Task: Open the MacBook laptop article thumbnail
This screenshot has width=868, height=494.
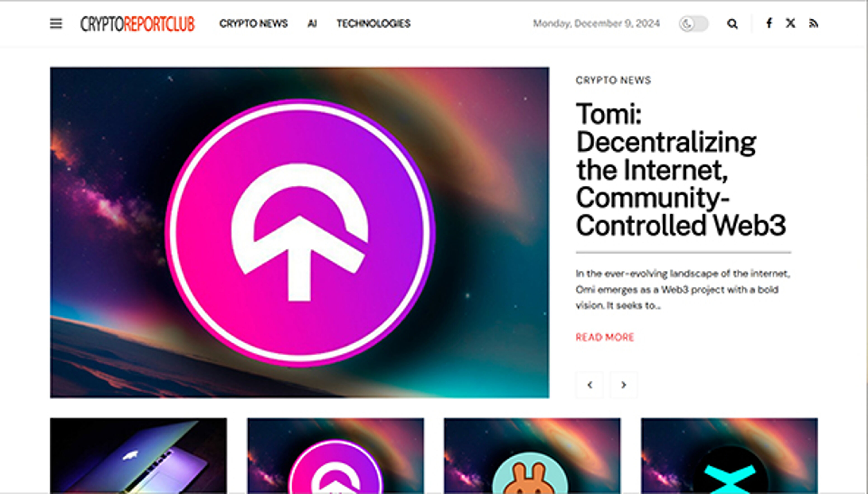Action: (x=138, y=456)
